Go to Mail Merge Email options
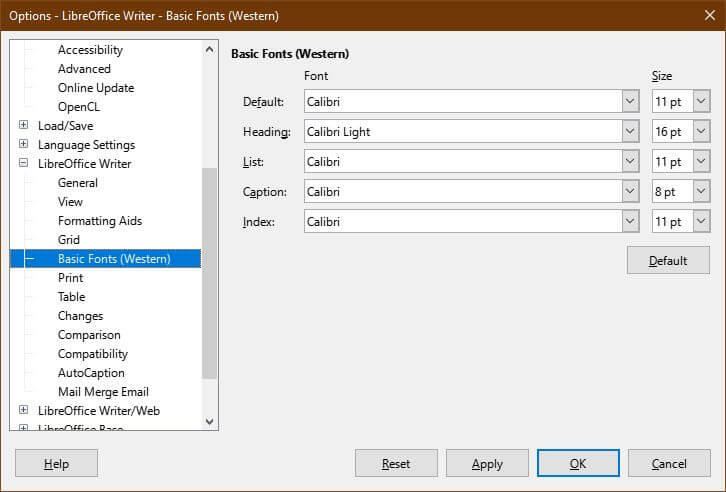 click(x=103, y=392)
